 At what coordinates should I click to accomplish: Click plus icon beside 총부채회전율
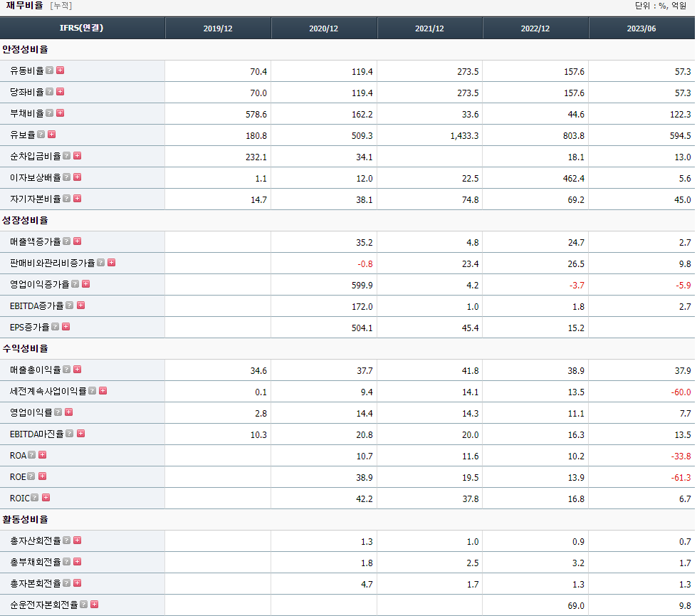coord(78,561)
